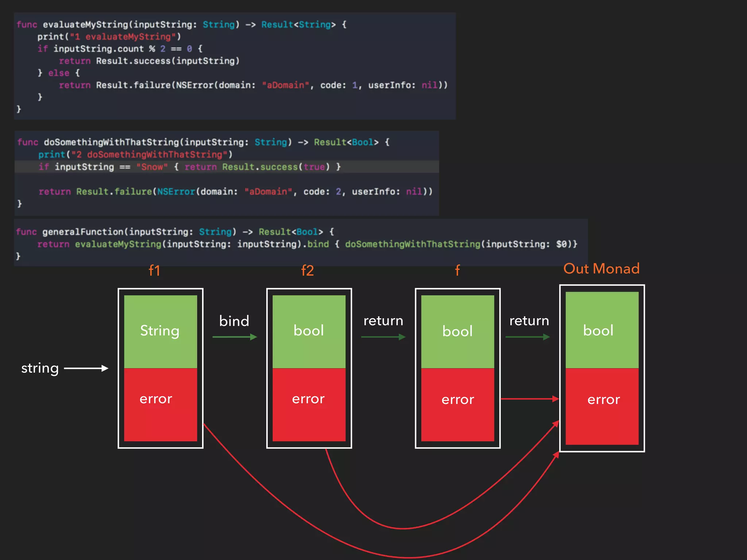Screen dimensions: 747x560
Task: Click the generalFunction declaration in code
Action: [83, 232]
